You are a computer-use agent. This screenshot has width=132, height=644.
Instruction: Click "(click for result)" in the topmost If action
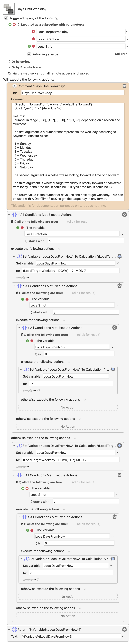click(x=79, y=221)
